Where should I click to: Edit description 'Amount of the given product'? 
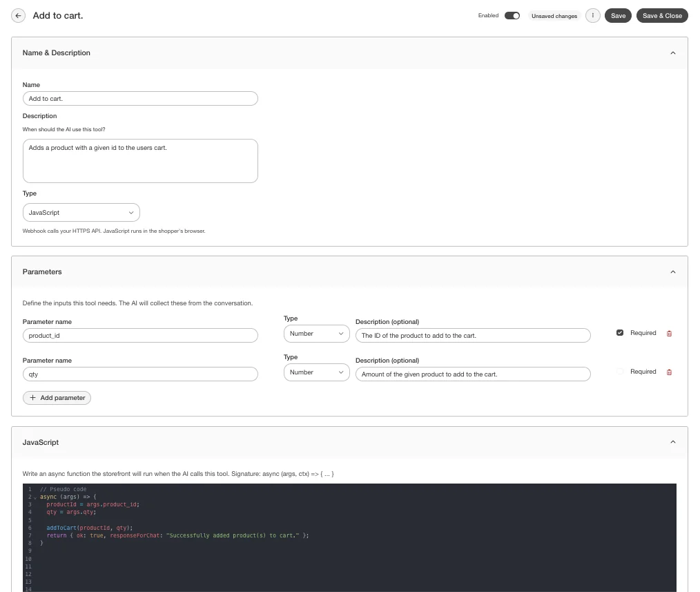[473, 374]
